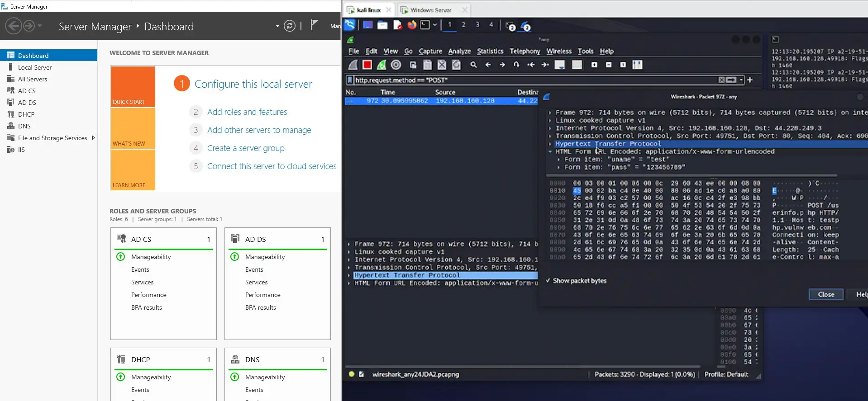Go forward in packet history
This screenshot has height=401, width=868.
[502, 65]
